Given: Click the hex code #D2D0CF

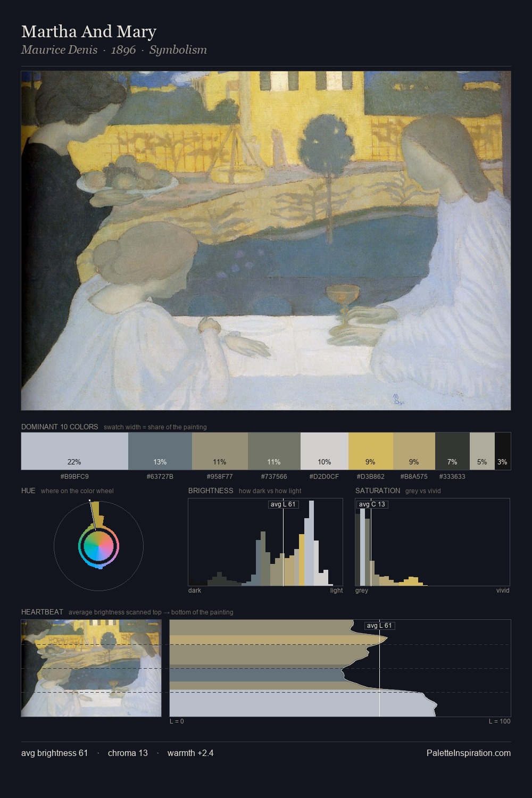Looking at the screenshot, I should pos(324,477).
